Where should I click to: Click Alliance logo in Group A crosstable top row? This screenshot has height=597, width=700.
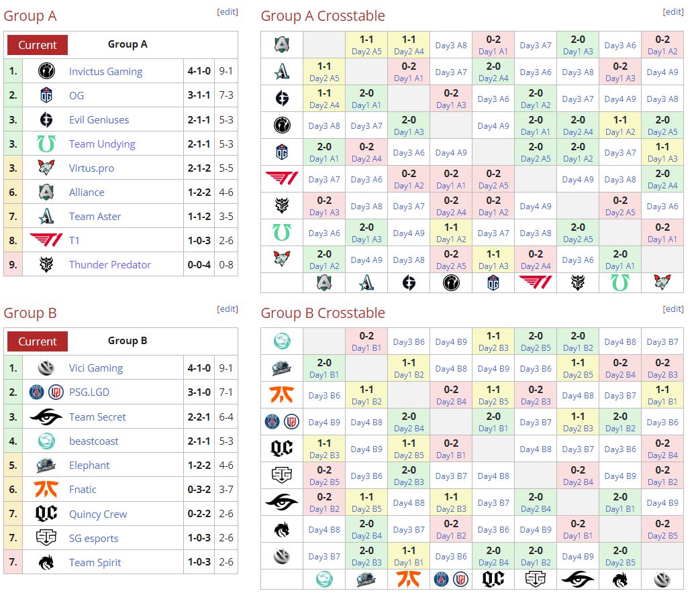point(282,45)
